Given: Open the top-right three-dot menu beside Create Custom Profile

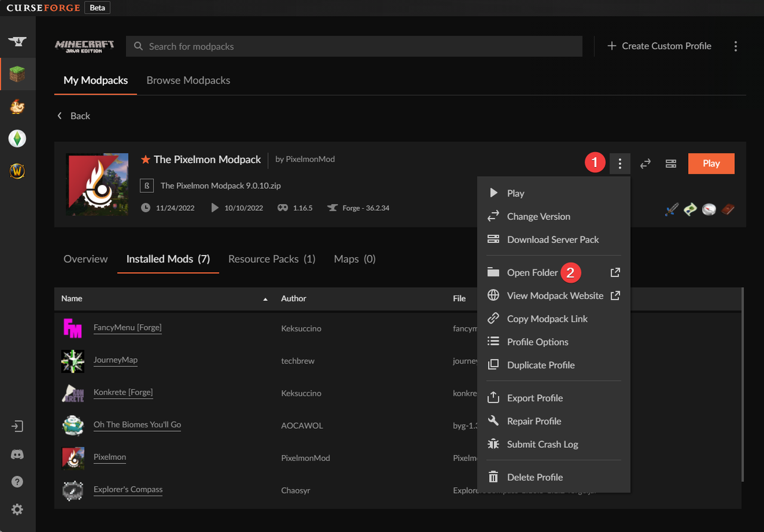Looking at the screenshot, I should point(736,46).
